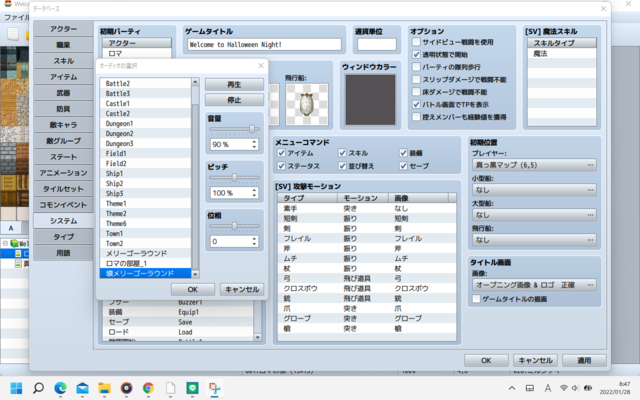640x400 pixels.
Task: Click the IME input mode 'A' indicator
Action: coord(548,388)
